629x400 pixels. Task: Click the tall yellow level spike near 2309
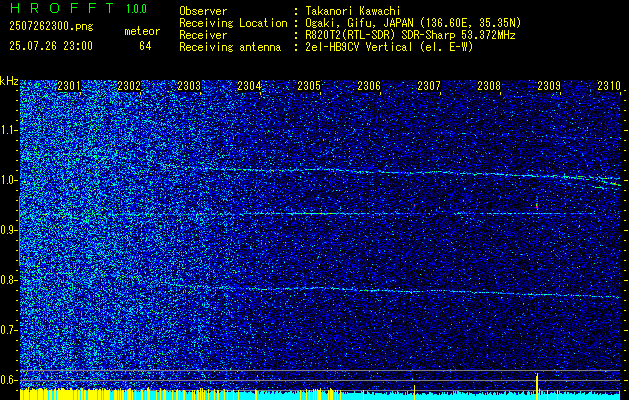point(537,386)
